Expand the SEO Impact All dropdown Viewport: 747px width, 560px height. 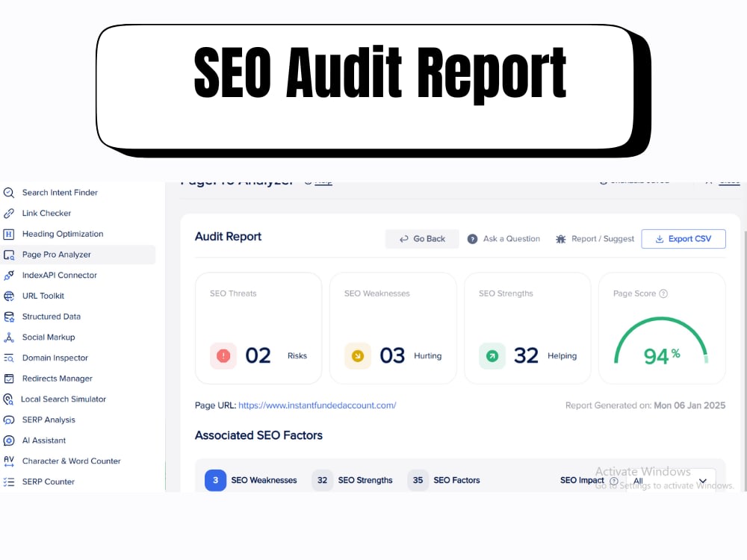(x=670, y=481)
